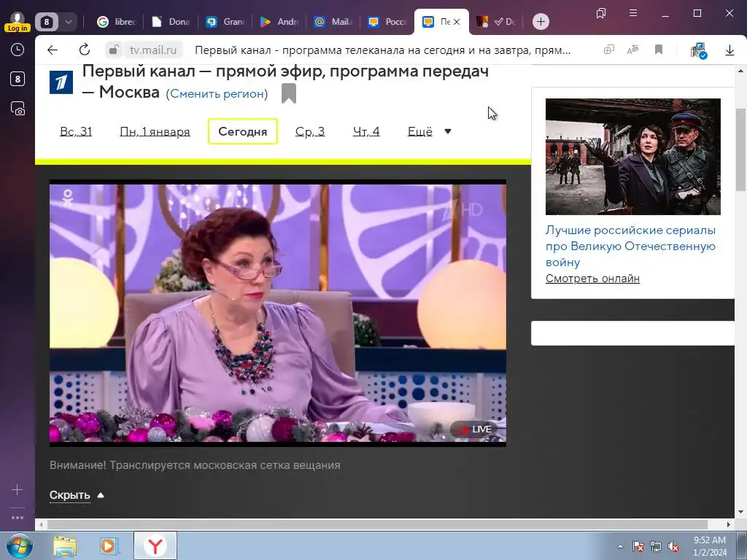
Task: Open the tab counter in left sidebar
Action: pyautogui.click(x=18, y=79)
